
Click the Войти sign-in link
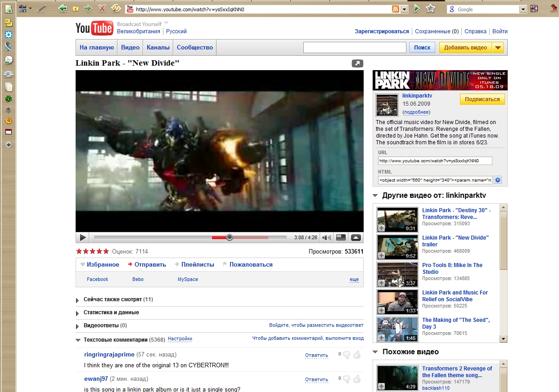500,31
